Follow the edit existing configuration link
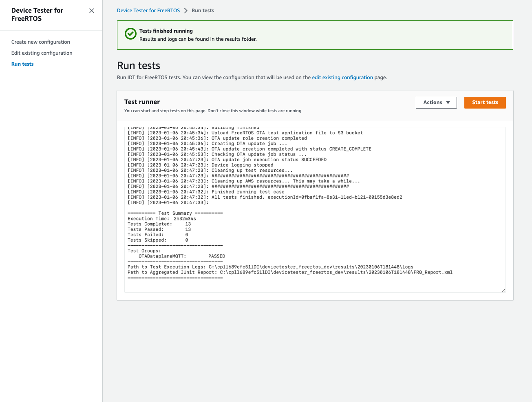This screenshot has width=532, height=402. click(x=342, y=77)
